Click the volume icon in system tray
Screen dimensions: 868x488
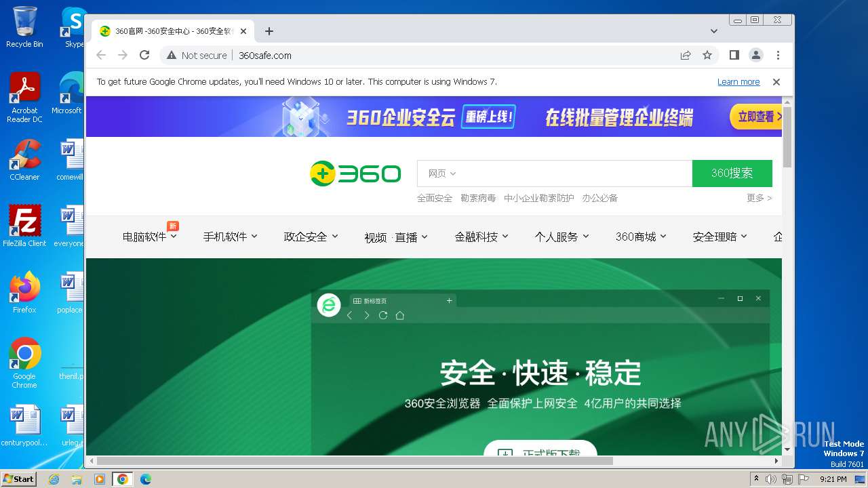tap(771, 479)
